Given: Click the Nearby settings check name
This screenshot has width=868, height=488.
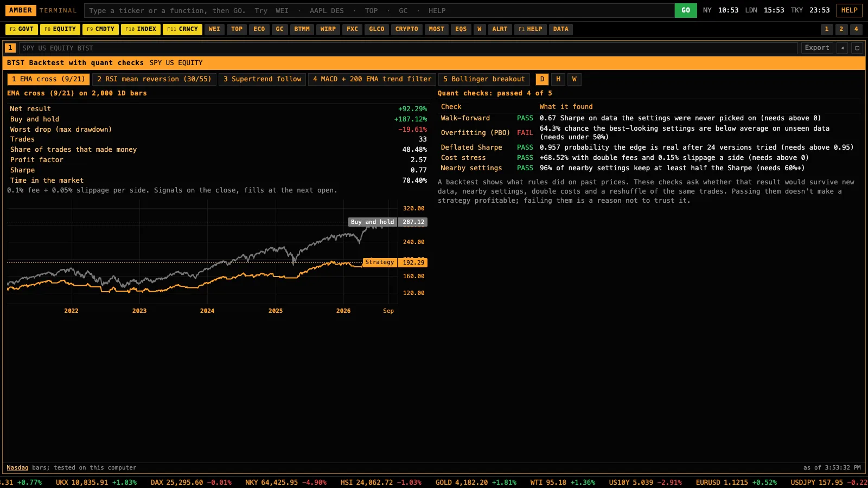Looking at the screenshot, I should [471, 168].
